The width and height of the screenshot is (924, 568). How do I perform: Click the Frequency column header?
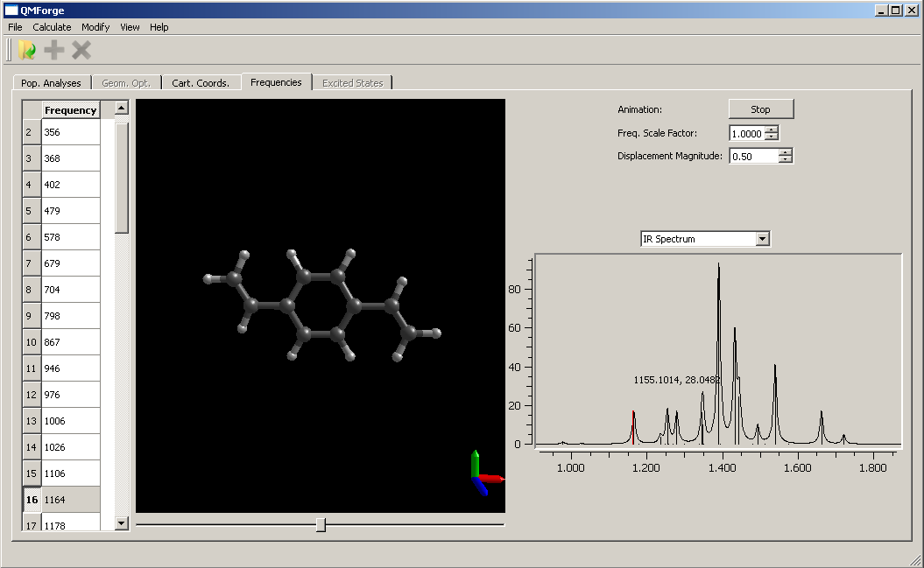coord(70,110)
